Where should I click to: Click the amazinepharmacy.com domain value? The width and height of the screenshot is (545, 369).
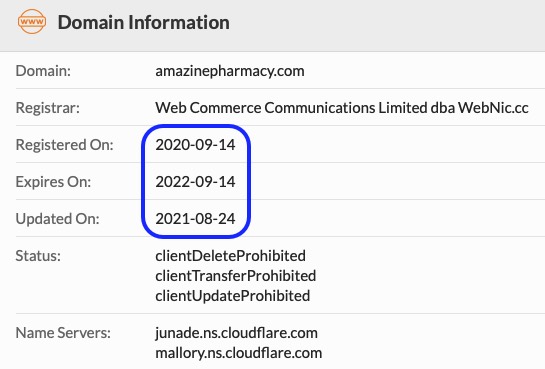pyautogui.click(x=230, y=71)
